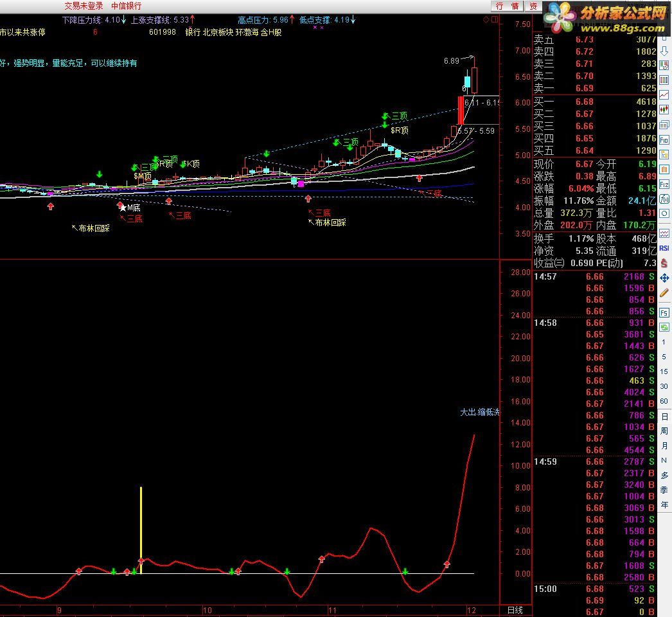Image resolution: width=672 pixels, height=617 pixels.
Task: Click the yellow vertical signal line in the indicator
Action: 141,530
